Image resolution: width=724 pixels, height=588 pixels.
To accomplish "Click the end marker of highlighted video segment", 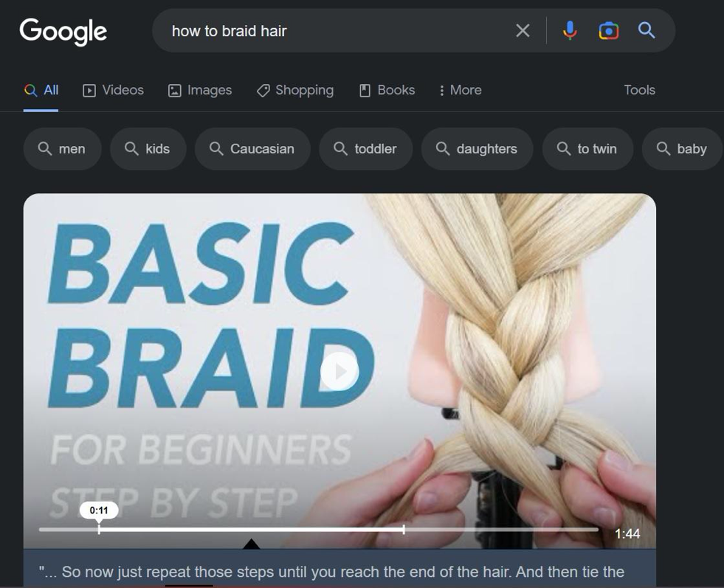I will coord(404,530).
